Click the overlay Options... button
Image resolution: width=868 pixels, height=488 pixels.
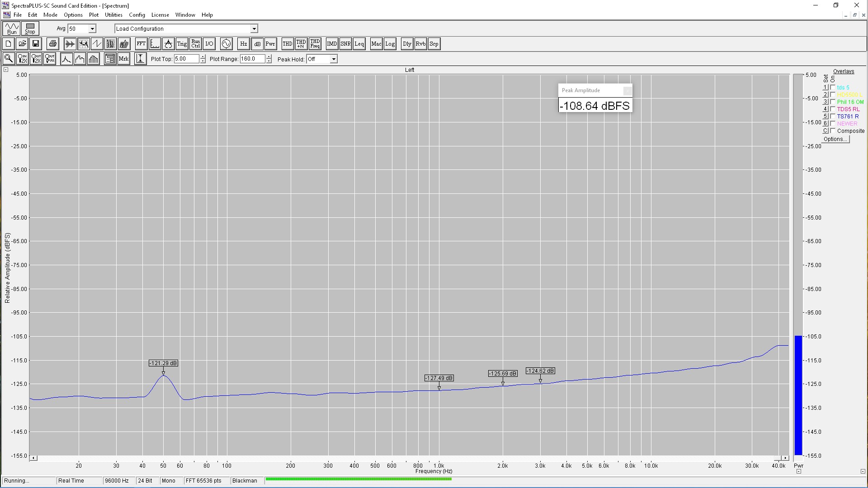pos(835,139)
